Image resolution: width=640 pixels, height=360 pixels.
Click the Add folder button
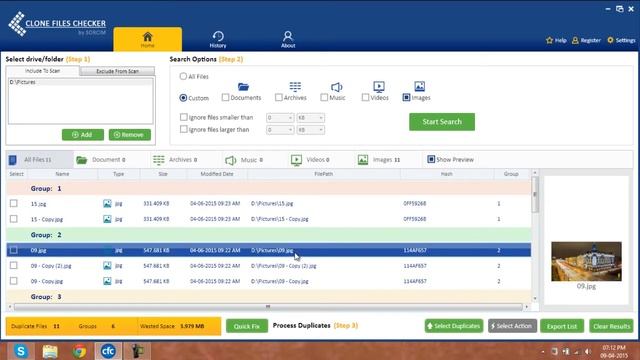[x=82, y=135]
